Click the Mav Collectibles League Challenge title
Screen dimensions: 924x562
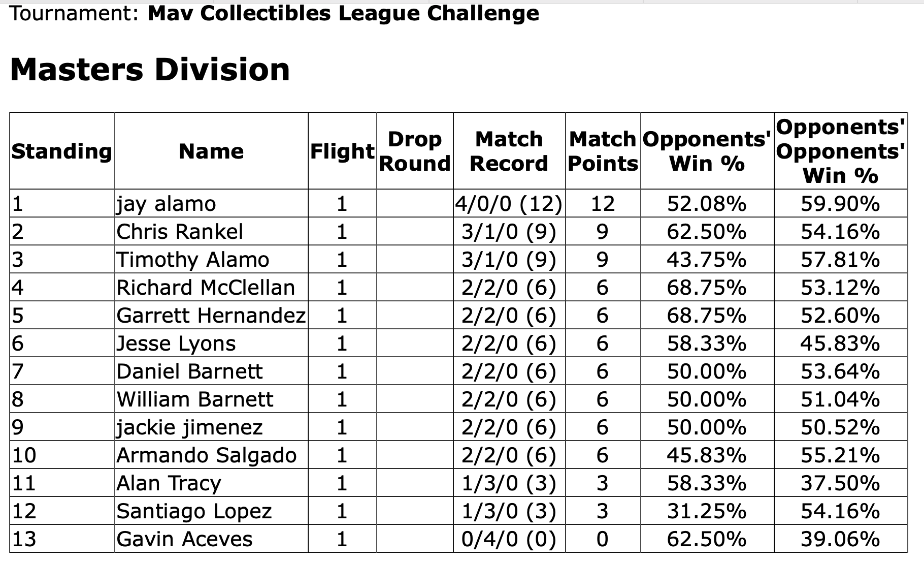pos(343,13)
